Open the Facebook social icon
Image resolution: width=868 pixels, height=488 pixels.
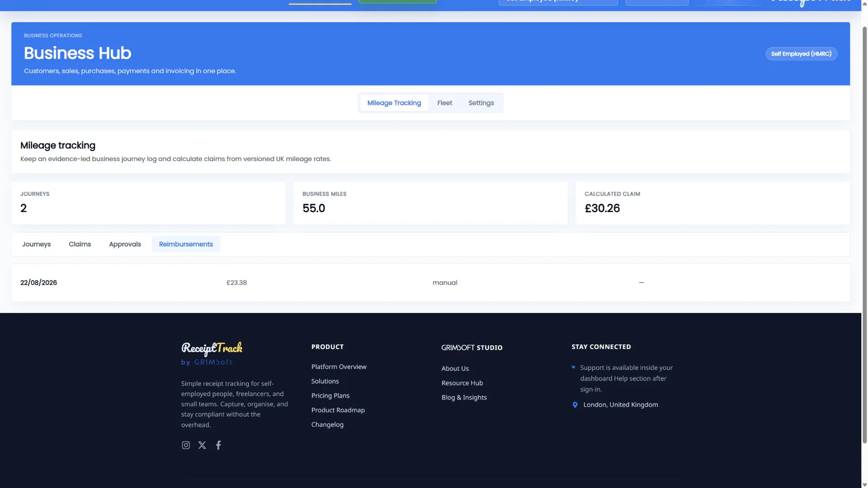pyautogui.click(x=218, y=445)
